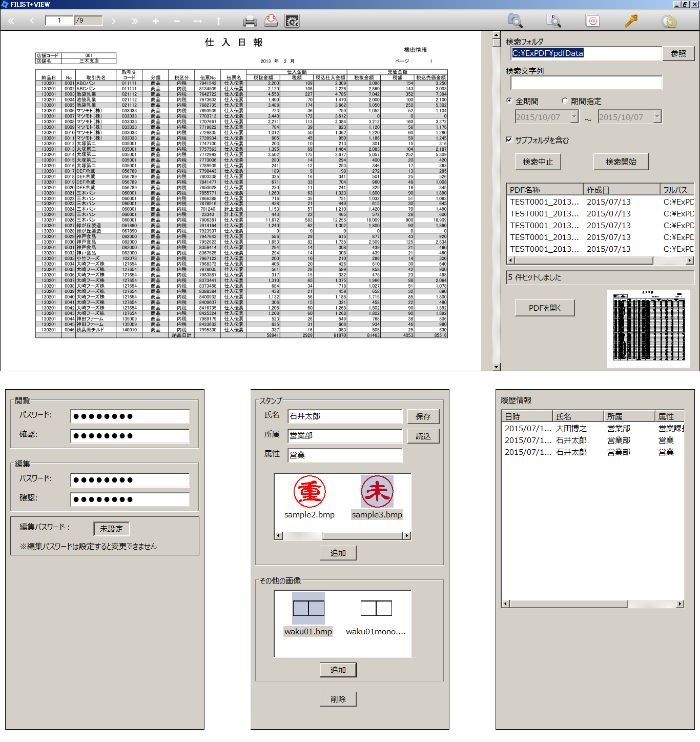
Task: Go to the previous page arrow
Action: point(32,21)
